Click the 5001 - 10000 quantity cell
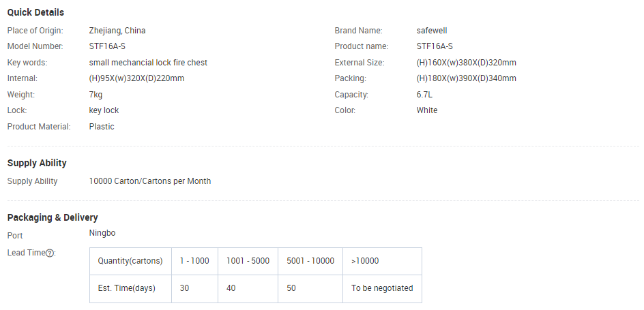The height and width of the screenshot is (310, 644). pos(310,261)
